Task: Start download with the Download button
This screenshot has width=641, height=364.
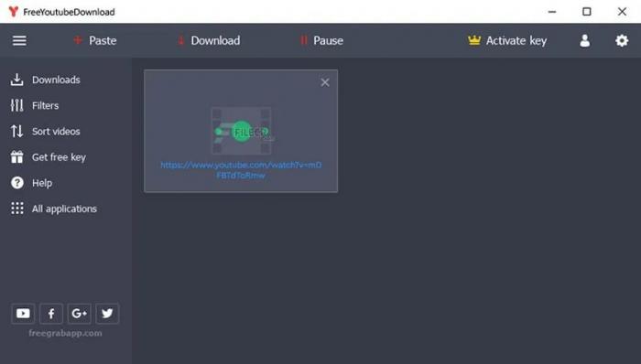Action: (x=209, y=40)
